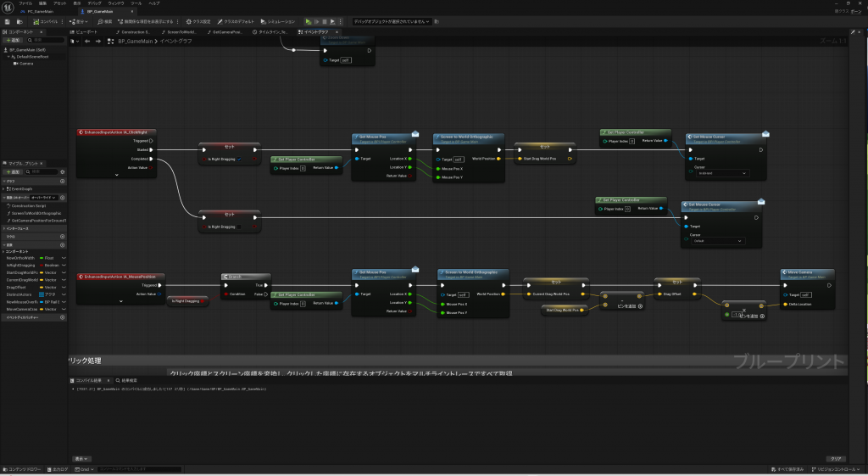Click the browse to asset icon beside save
This screenshot has width=868, height=476.
[19, 21]
